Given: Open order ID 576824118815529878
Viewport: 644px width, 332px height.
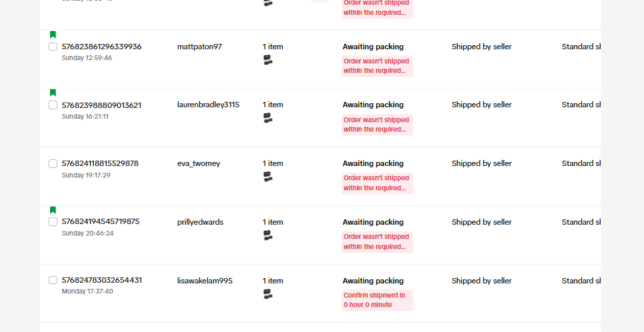Looking at the screenshot, I should click(x=100, y=163).
